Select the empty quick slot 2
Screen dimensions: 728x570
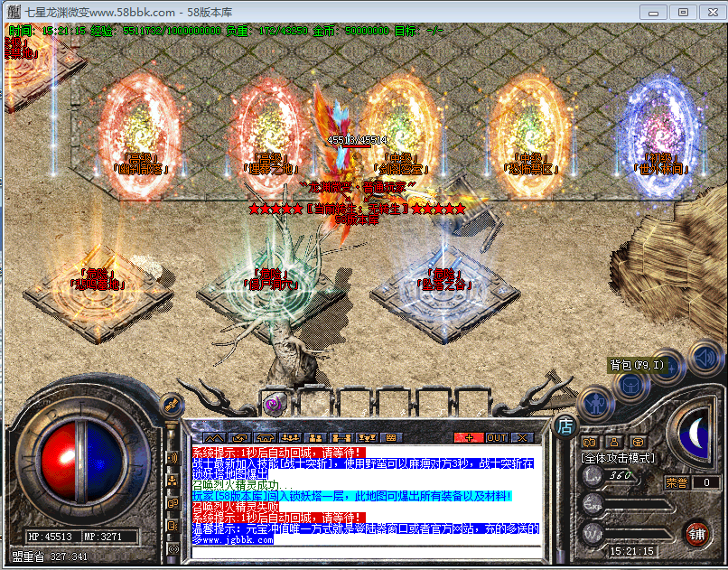pos(317,403)
